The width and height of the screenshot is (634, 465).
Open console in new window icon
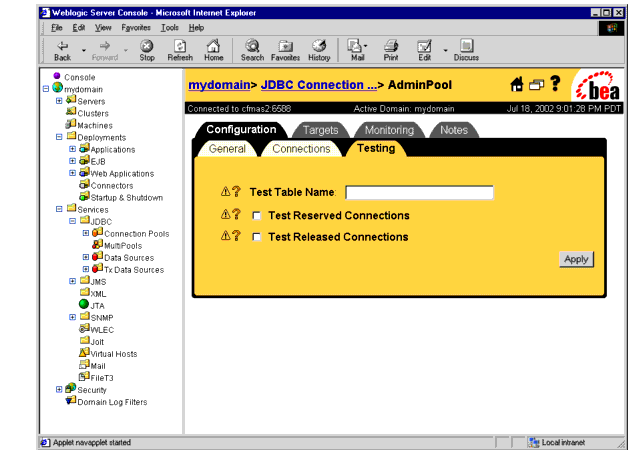[x=537, y=85]
